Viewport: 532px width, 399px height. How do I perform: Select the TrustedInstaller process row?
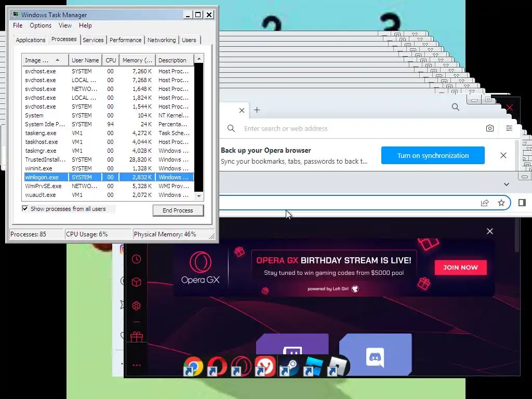pyautogui.click(x=108, y=159)
